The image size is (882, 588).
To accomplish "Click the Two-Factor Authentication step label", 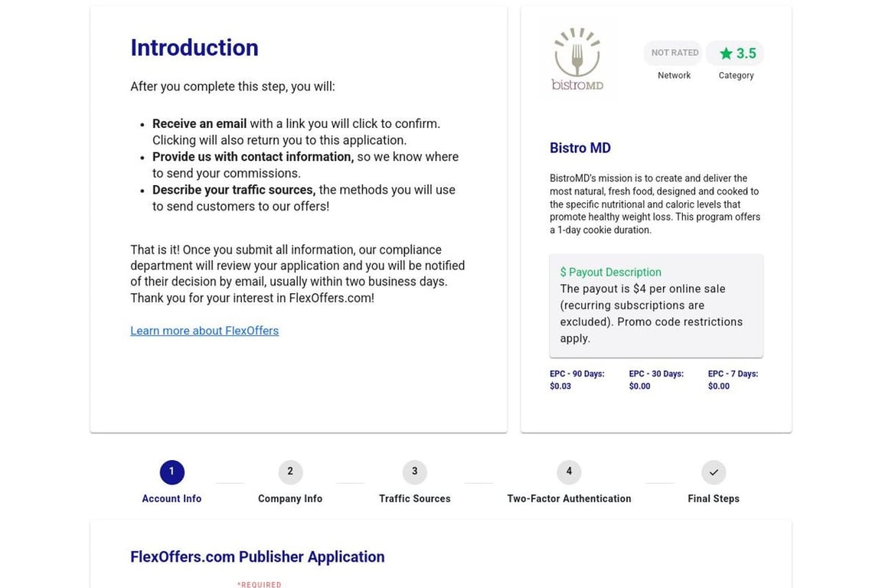I will pyautogui.click(x=569, y=498).
